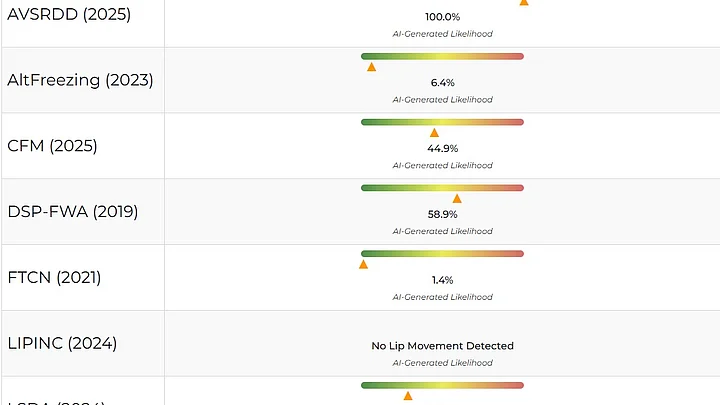The width and height of the screenshot is (720, 405).
Task: Click the FTCN gradient likelihood bar
Action: pos(442,254)
